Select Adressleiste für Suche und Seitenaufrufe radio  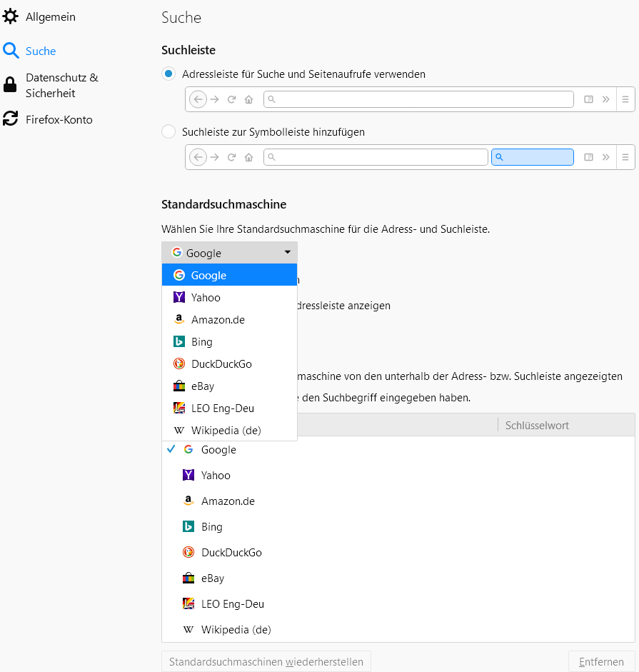[x=168, y=74]
